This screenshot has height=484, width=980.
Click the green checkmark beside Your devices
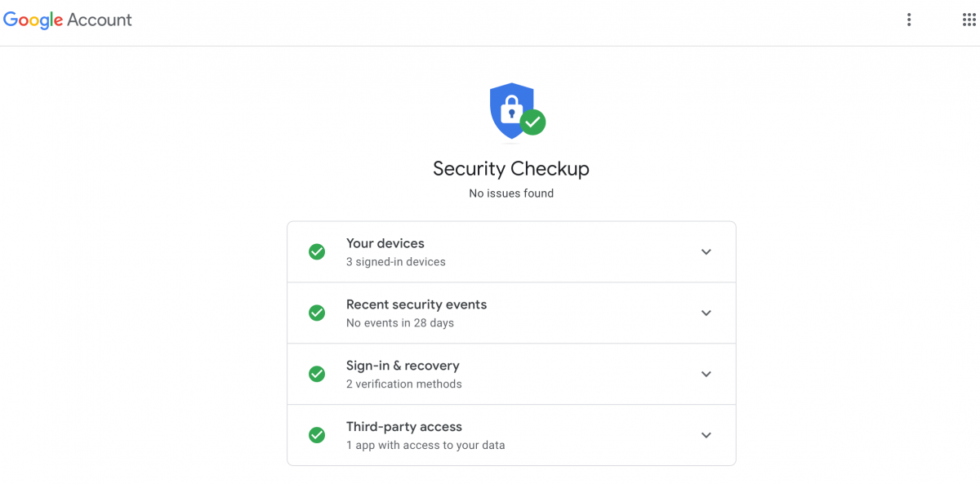pos(317,251)
